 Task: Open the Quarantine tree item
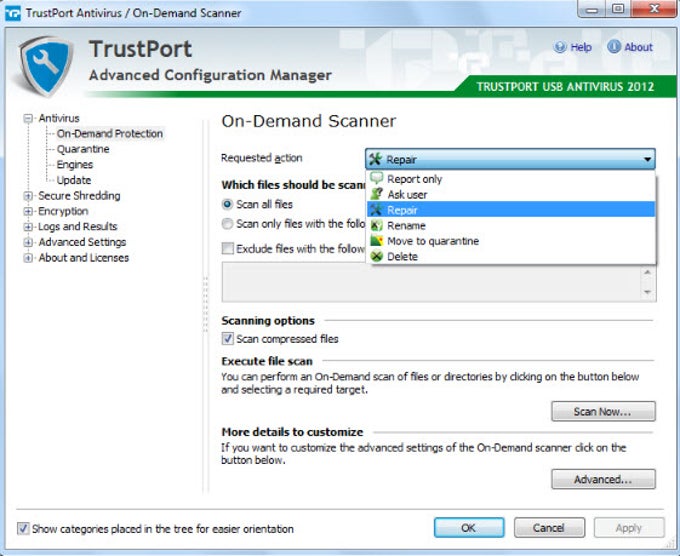point(83,149)
